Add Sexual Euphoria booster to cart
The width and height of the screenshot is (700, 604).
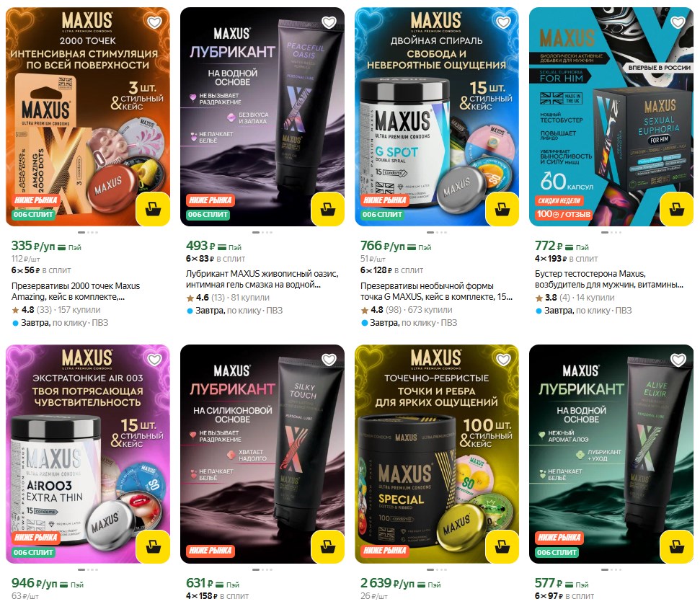point(677,208)
